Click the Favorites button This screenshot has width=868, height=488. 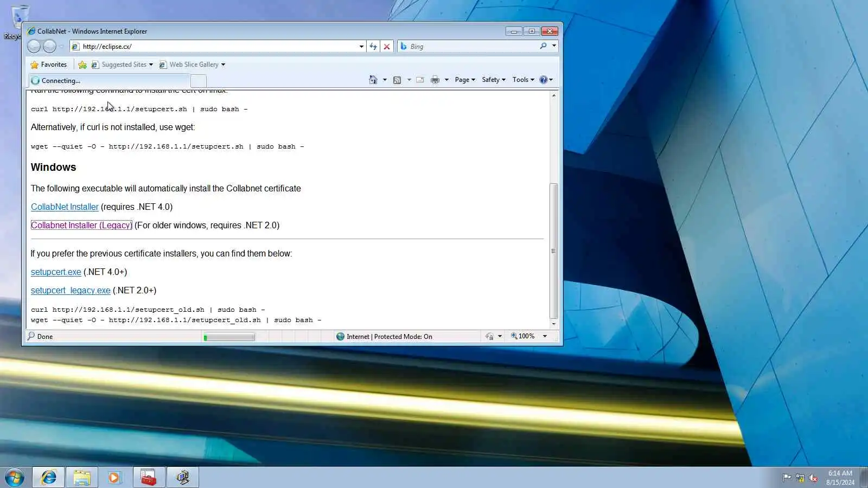click(x=49, y=65)
